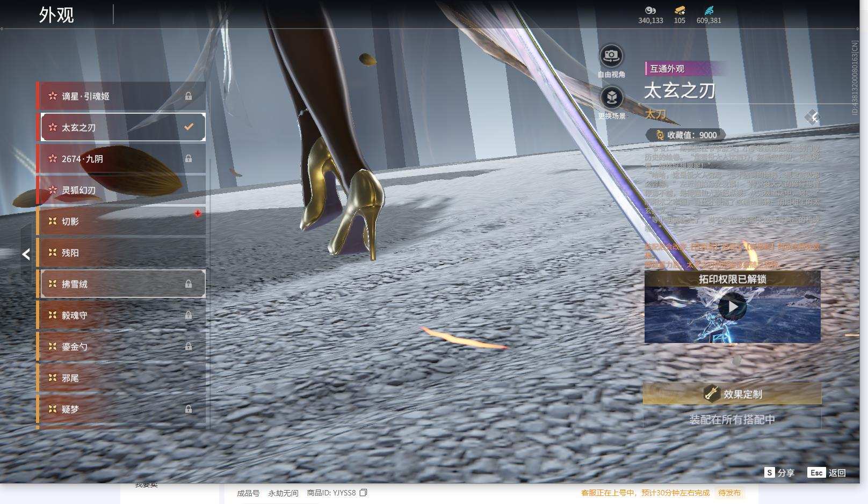
Task: Click the gold ticket icon above 105
Action: 679,10
